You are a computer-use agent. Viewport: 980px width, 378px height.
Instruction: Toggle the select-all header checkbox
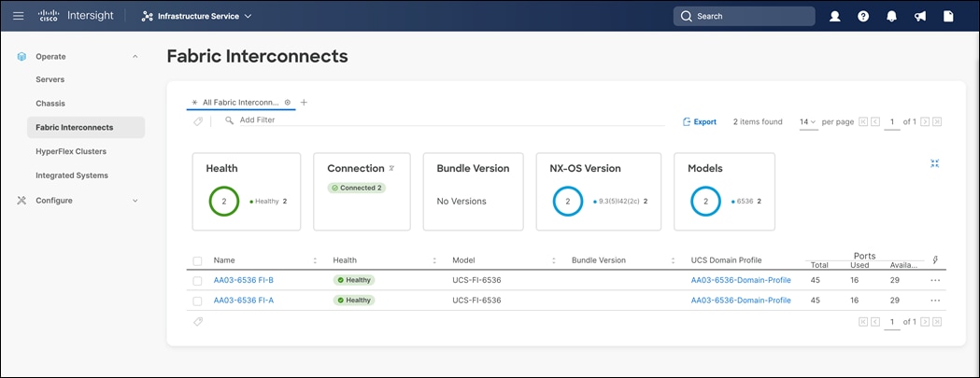click(197, 260)
